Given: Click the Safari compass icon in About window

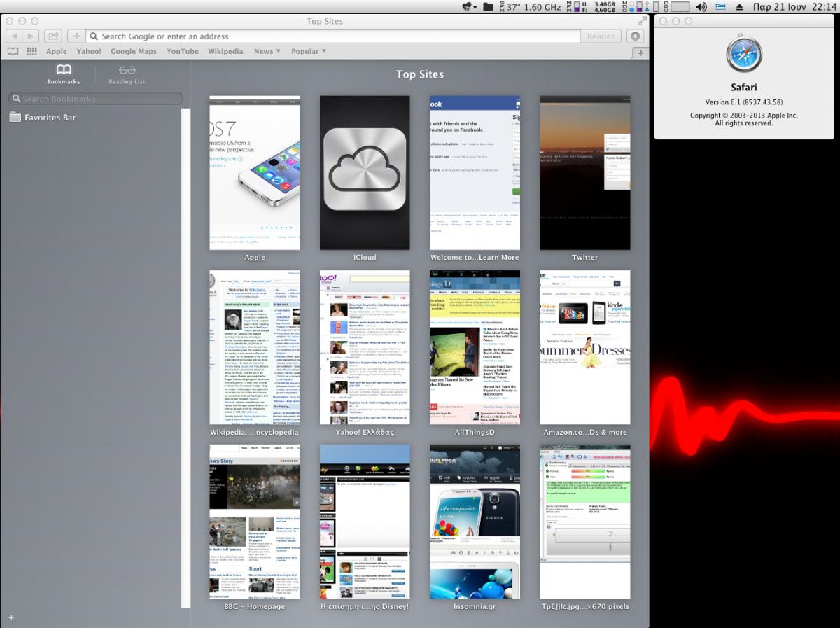Looking at the screenshot, I should point(744,54).
